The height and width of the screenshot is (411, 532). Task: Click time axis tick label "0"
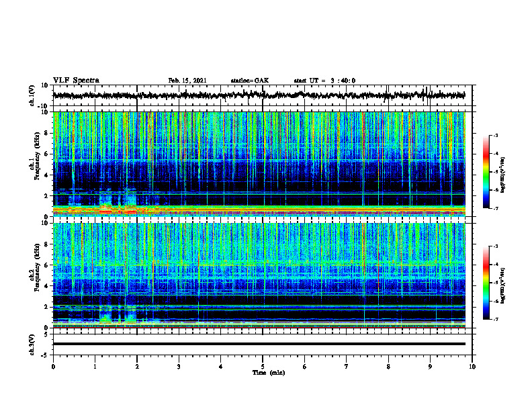click(x=53, y=367)
